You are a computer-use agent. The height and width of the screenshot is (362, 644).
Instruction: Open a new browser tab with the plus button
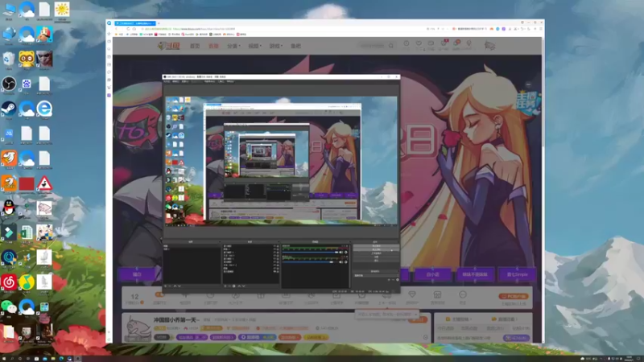(159, 23)
